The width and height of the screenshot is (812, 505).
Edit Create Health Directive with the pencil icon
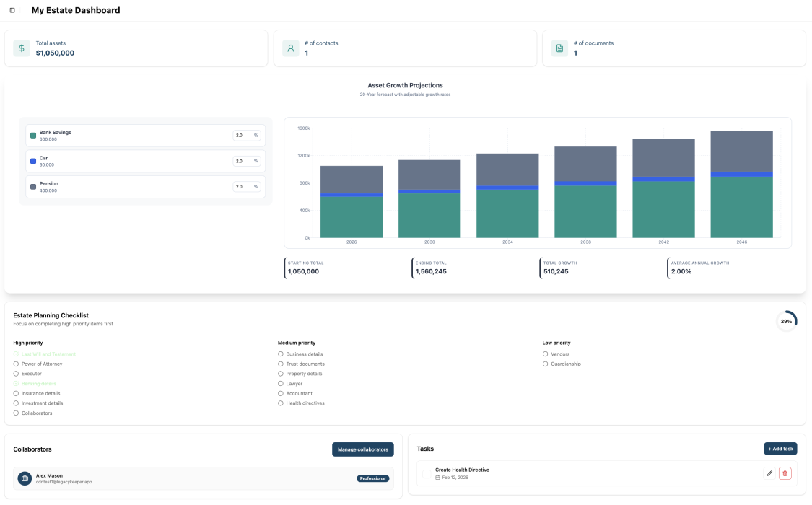pos(769,473)
